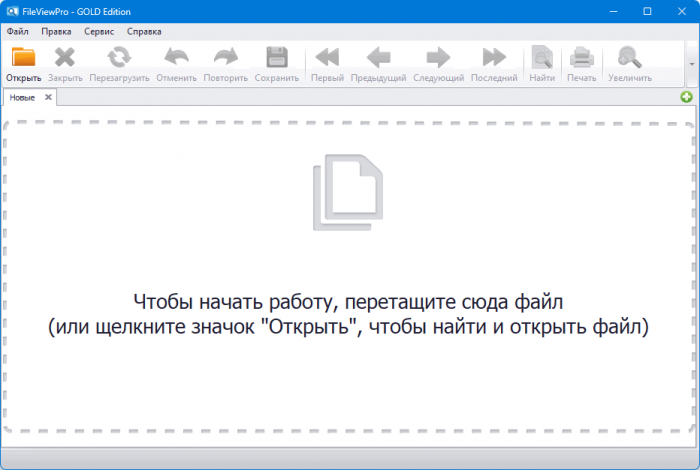700x470 pixels.
Task: Click the Открыть folder icon
Action: (x=23, y=58)
